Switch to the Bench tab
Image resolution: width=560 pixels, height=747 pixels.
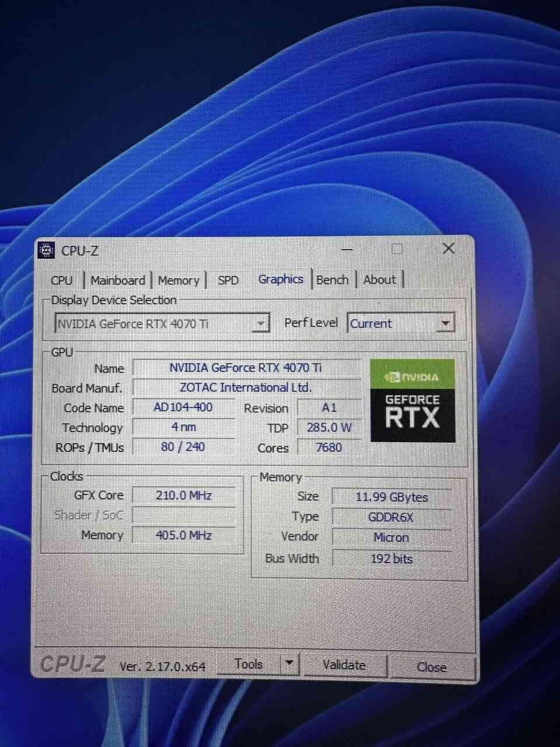coord(332,280)
